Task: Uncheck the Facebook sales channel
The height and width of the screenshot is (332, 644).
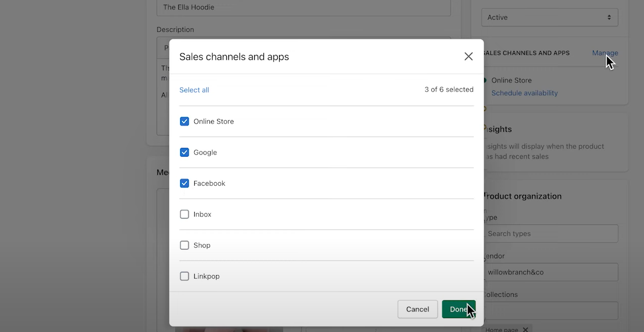Action: tap(184, 183)
